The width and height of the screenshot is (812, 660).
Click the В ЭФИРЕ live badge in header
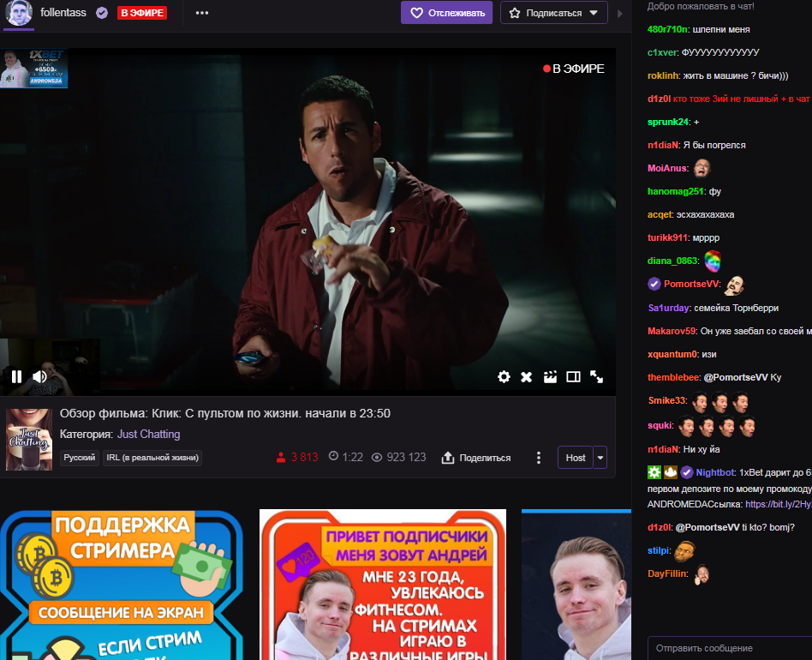142,13
